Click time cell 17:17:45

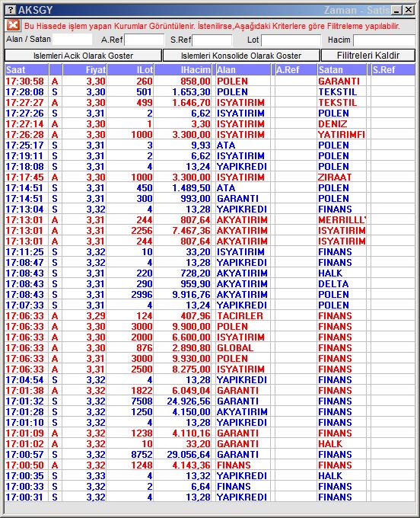25,177
